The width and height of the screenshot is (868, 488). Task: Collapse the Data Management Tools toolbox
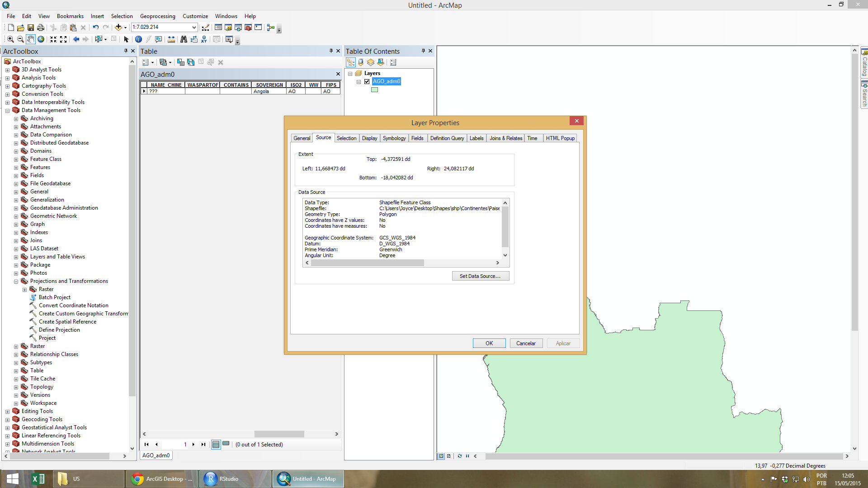point(7,111)
